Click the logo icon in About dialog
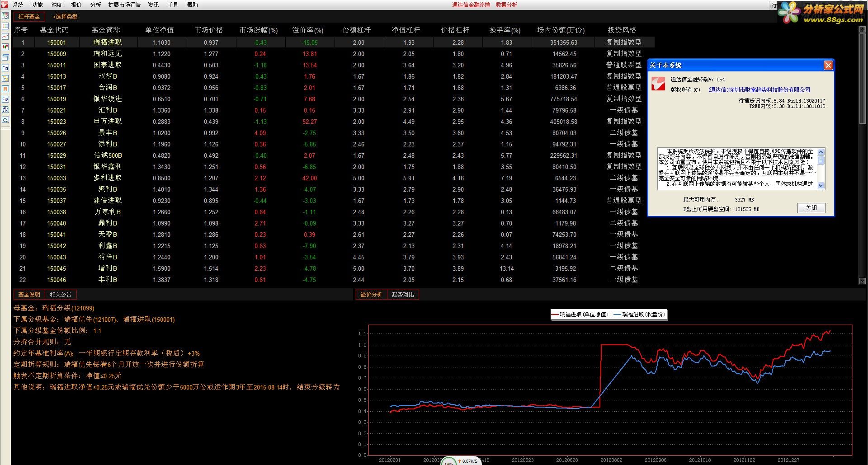 tap(658, 83)
